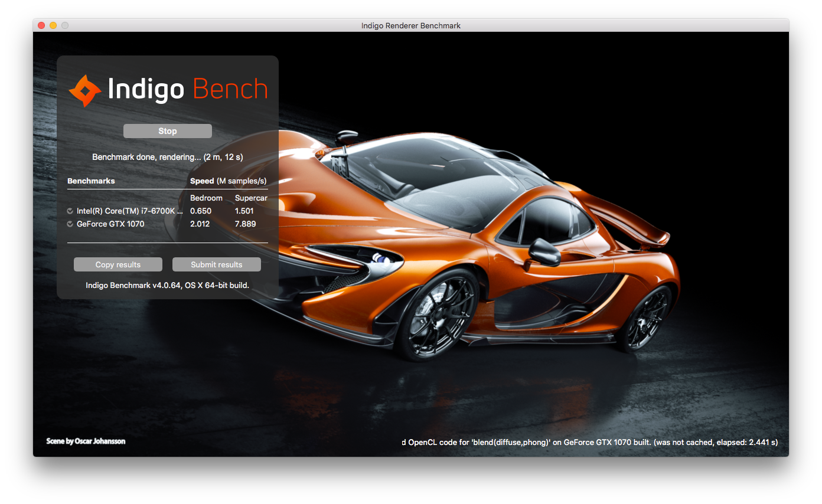Click the benchmark done rendering status text
Screen dimensions: 822x504
coord(168,157)
